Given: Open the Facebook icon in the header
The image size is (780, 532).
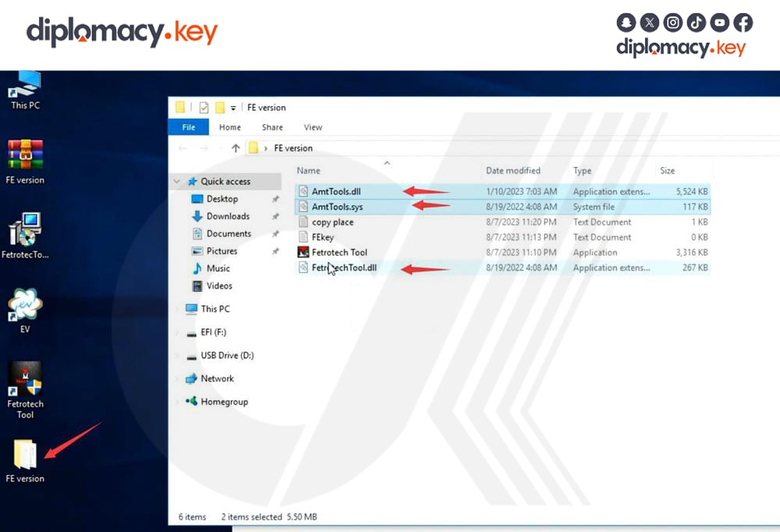Looking at the screenshot, I should [x=743, y=22].
